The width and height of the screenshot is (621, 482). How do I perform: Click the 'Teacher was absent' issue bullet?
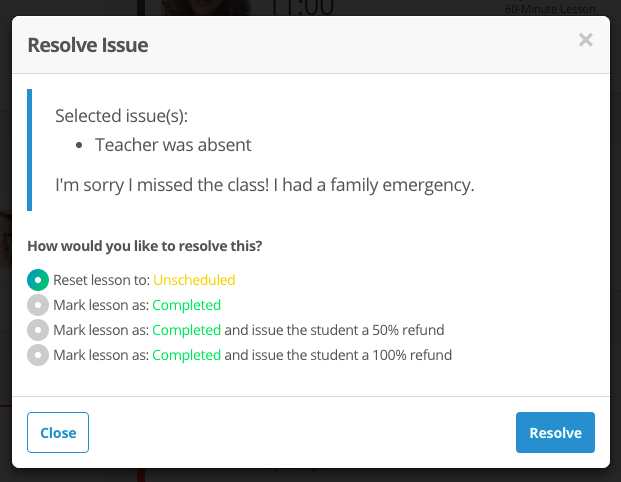pos(173,145)
